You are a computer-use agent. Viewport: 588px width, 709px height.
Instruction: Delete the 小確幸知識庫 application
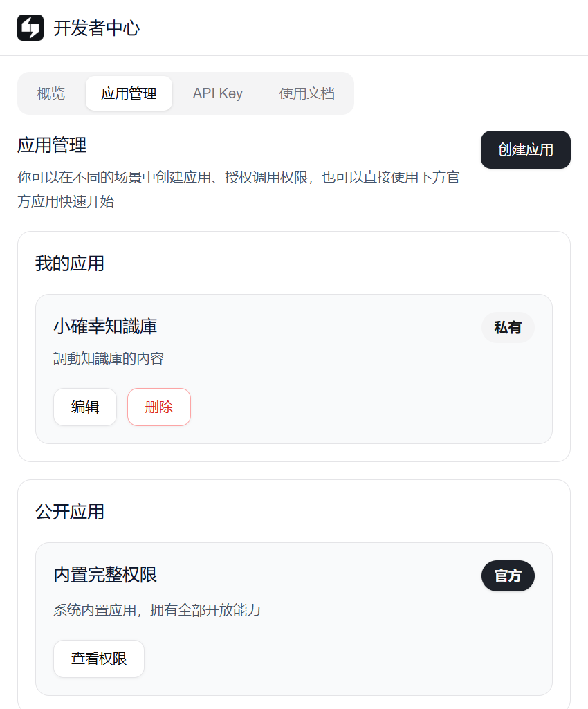click(158, 407)
